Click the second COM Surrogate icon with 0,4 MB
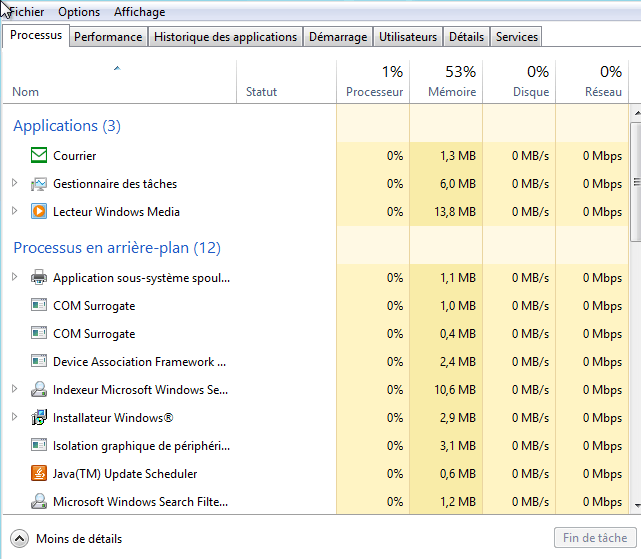 [x=39, y=333]
